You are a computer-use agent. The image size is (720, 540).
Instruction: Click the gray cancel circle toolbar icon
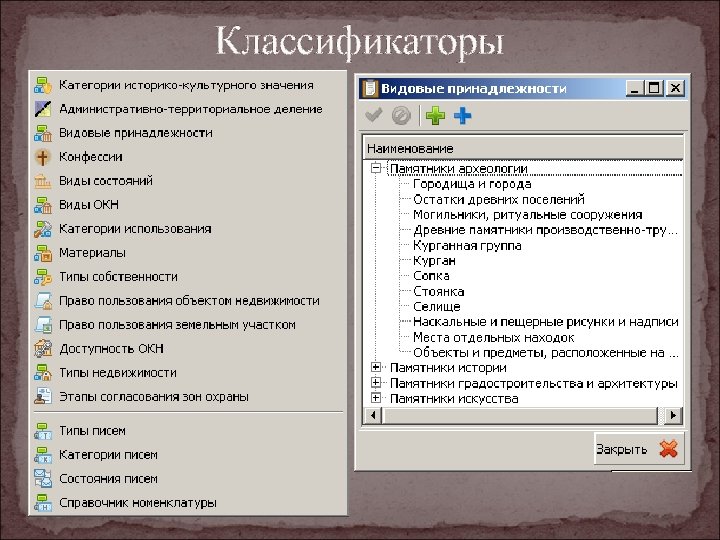point(401,116)
